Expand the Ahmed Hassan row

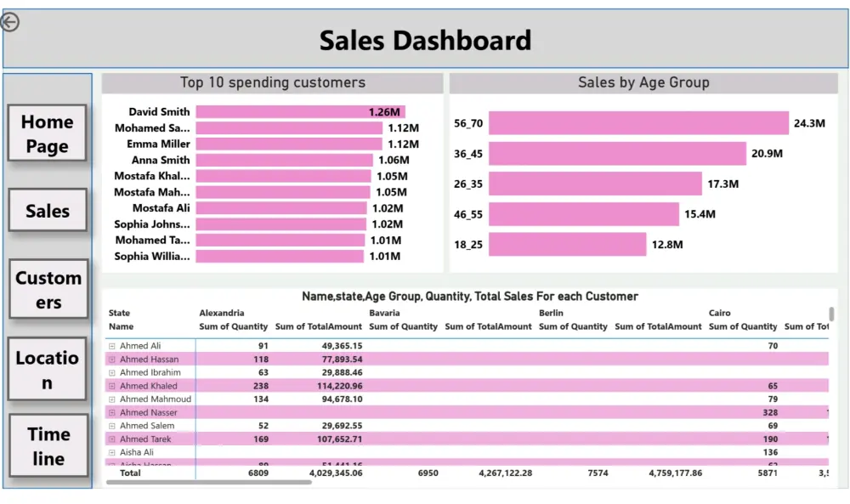[111, 360]
